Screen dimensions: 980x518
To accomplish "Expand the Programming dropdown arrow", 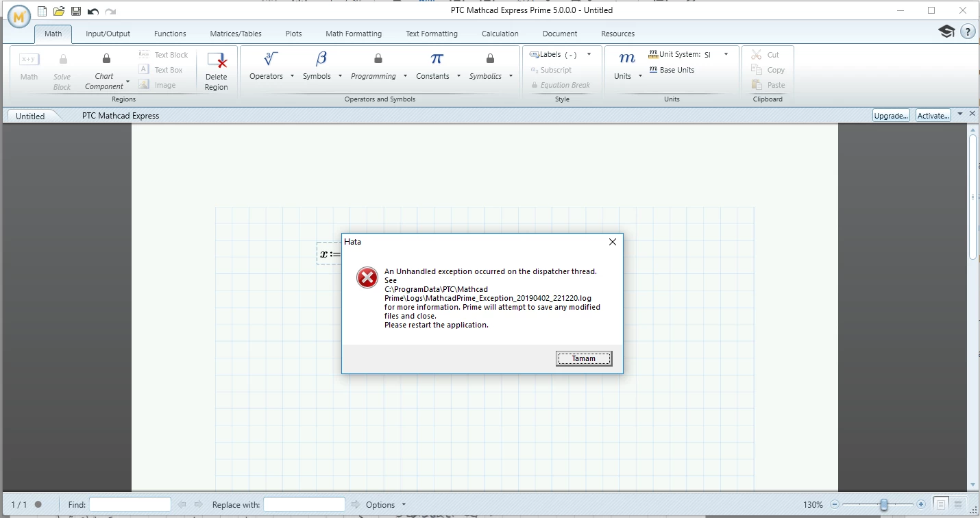I will point(405,76).
